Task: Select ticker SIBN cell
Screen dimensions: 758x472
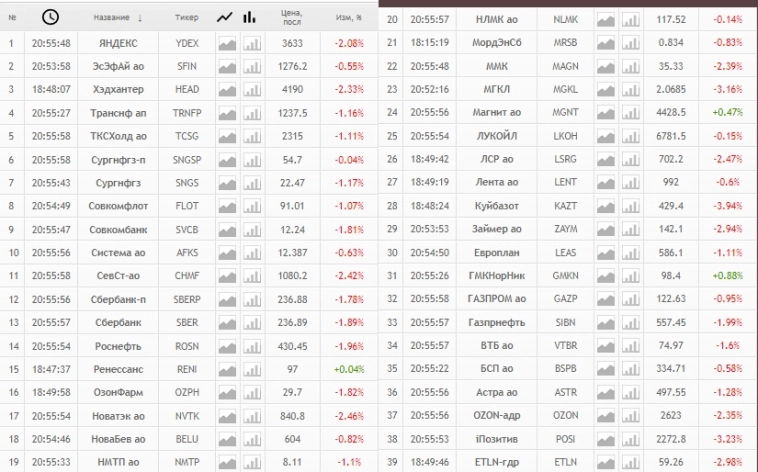Action: pyautogui.click(x=566, y=323)
